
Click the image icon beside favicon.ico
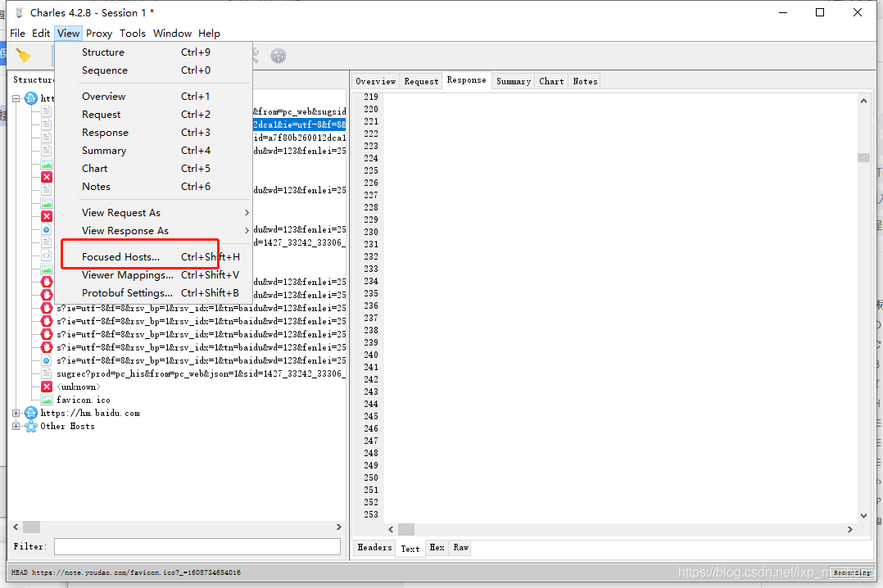[x=47, y=400]
